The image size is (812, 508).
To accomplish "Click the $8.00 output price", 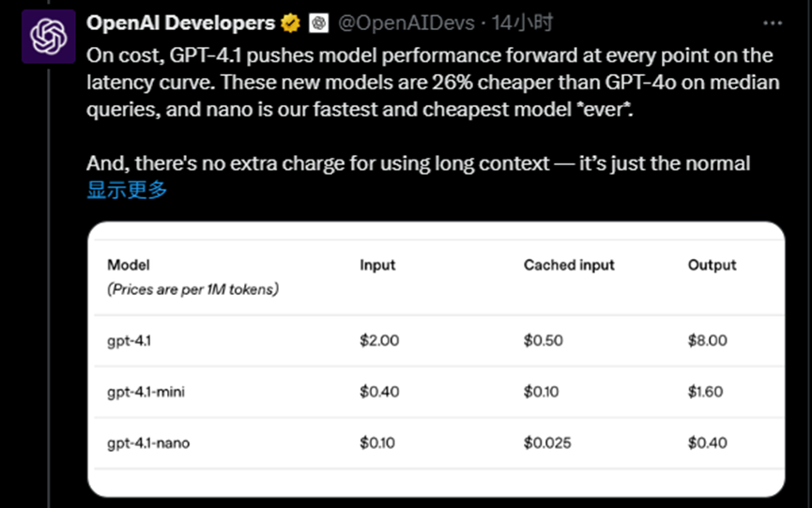I will 707,341.
